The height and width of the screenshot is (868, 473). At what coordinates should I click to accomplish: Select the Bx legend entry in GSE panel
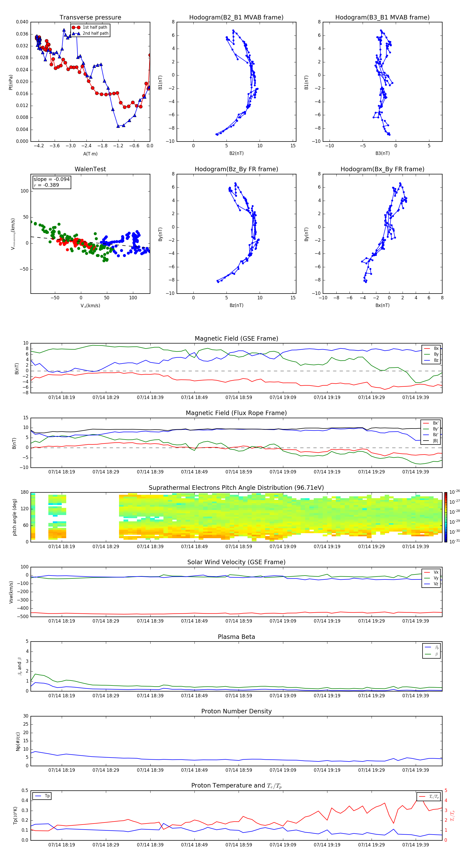pos(431,349)
